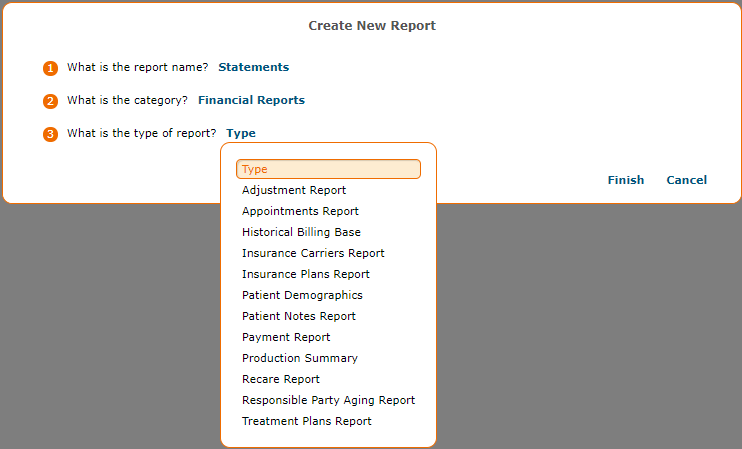Open the Financial Reports category dropdown
Viewport: 742px width, 449px height.
coord(251,100)
